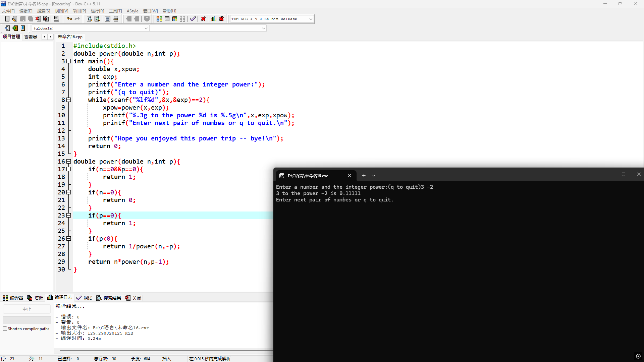Click the Undo arrow icon
The image size is (644, 362).
69,19
